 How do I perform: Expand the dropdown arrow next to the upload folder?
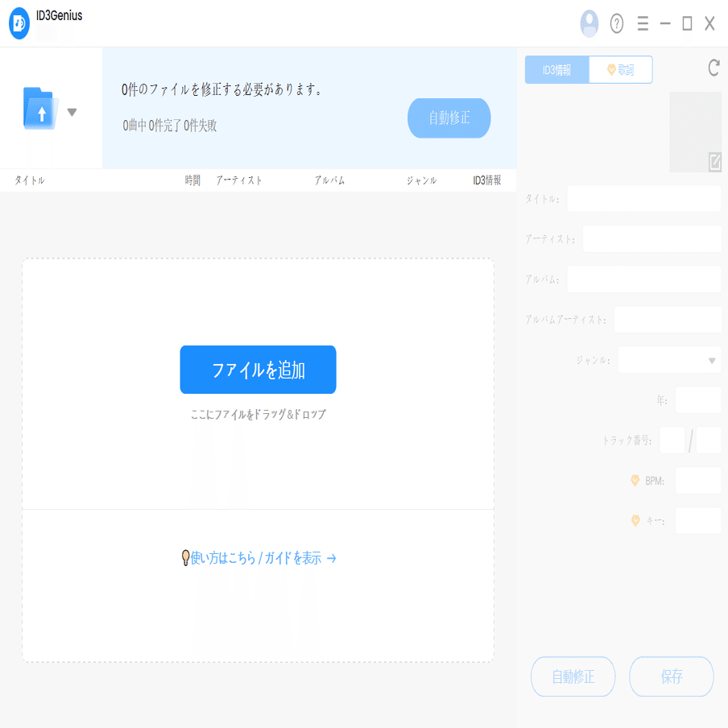click(x=72, y=113)
